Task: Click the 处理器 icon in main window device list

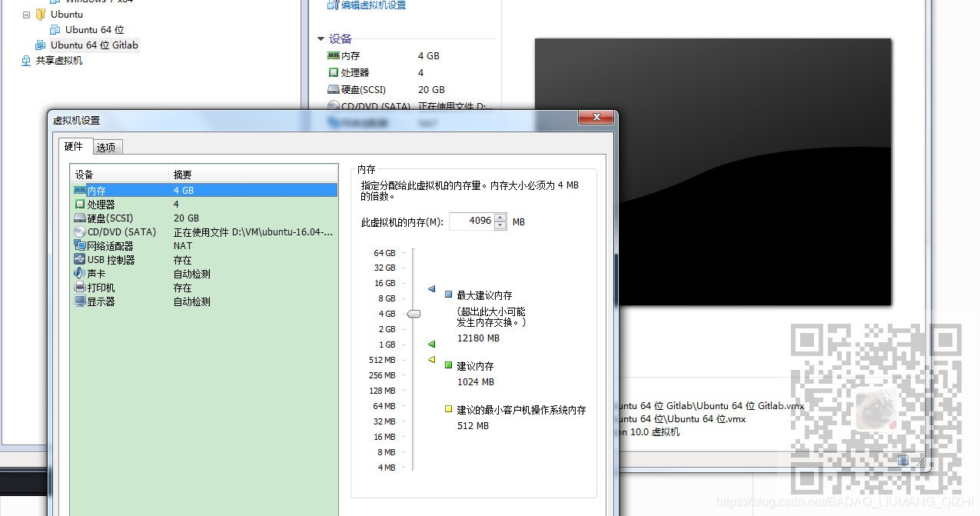Action: tap(333, 72)
